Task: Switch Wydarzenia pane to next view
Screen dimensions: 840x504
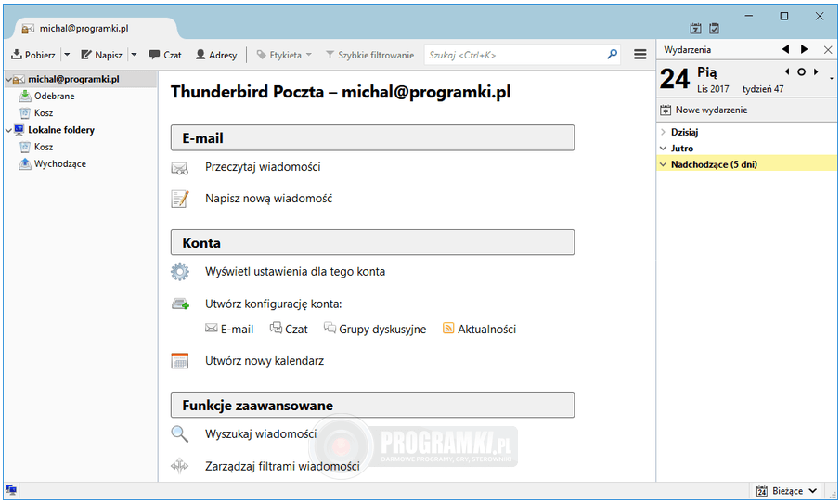Action: tap(804, 49)
